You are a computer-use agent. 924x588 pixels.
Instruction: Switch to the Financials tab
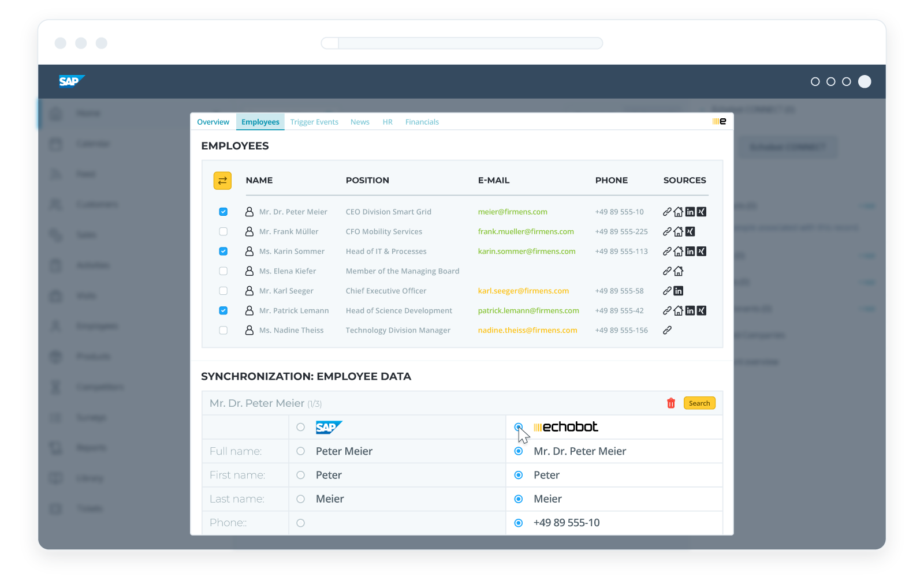[x=422, y=122]
